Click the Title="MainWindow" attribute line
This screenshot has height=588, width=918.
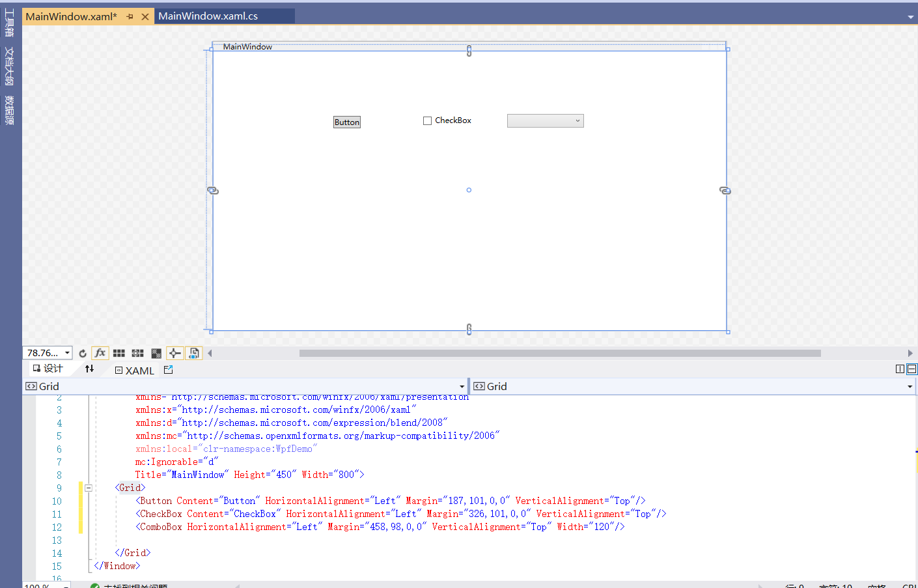tap(250, 475)
